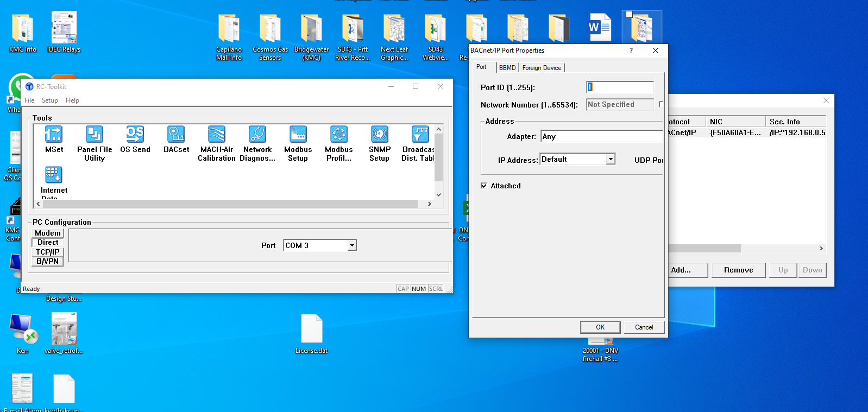Open the MSet tool
Image resolution: width=868 pixels, height=412 pixels.
tap(54, 140)
